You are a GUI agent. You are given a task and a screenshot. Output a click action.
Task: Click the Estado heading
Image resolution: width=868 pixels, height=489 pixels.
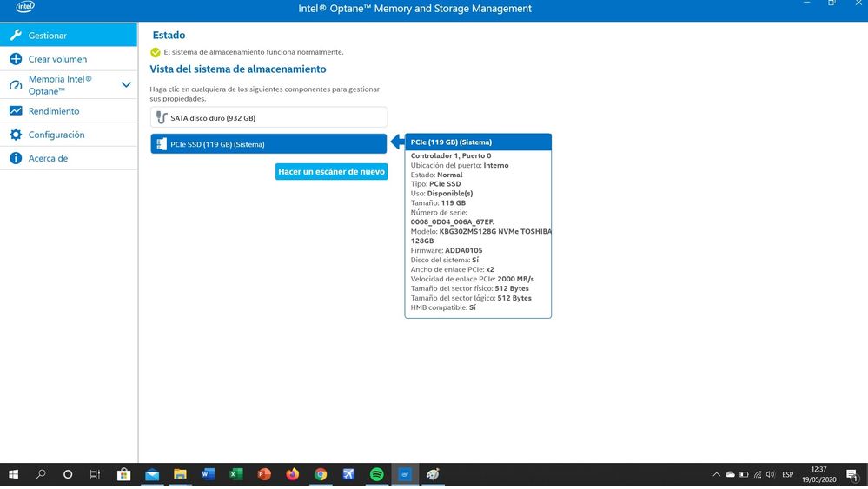pos(169,35)
